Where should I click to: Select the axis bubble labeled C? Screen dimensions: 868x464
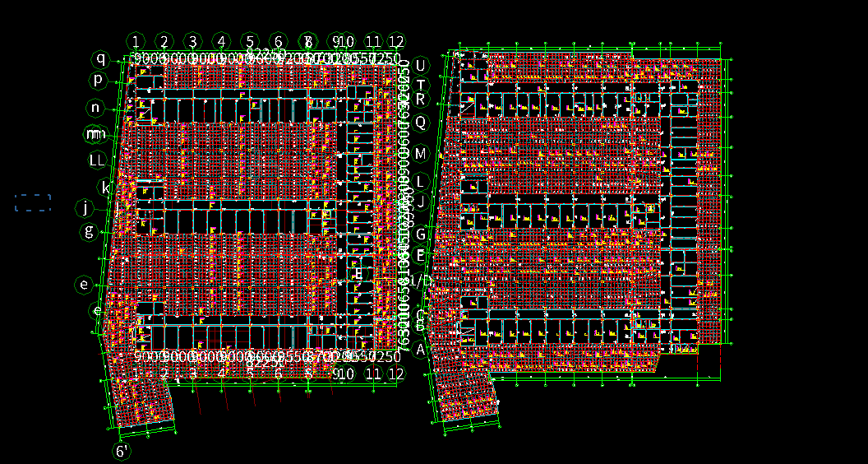[x=420, y=315]
